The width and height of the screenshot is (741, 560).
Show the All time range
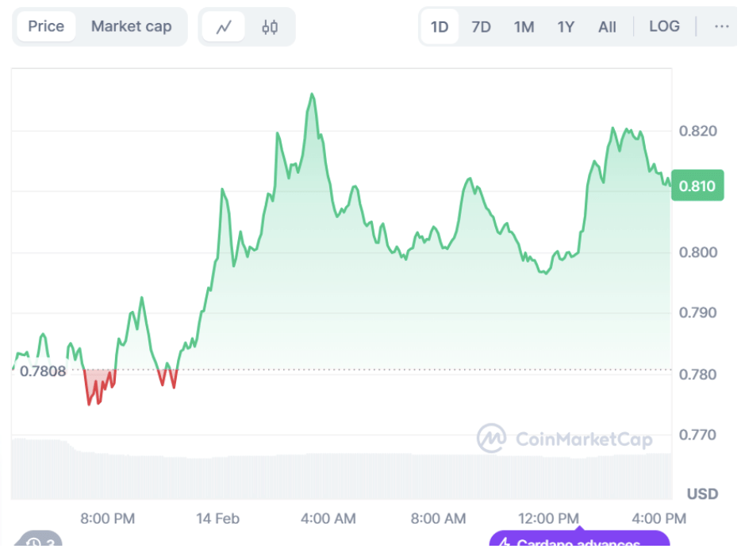(607, 27)
